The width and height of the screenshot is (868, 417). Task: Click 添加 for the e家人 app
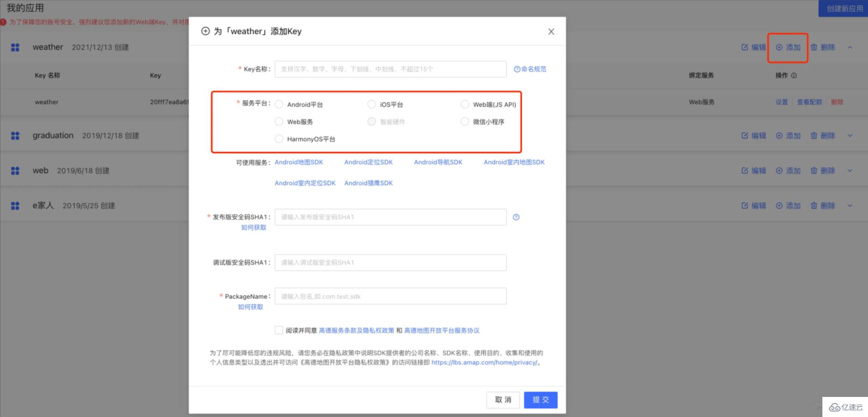point(788,206)
